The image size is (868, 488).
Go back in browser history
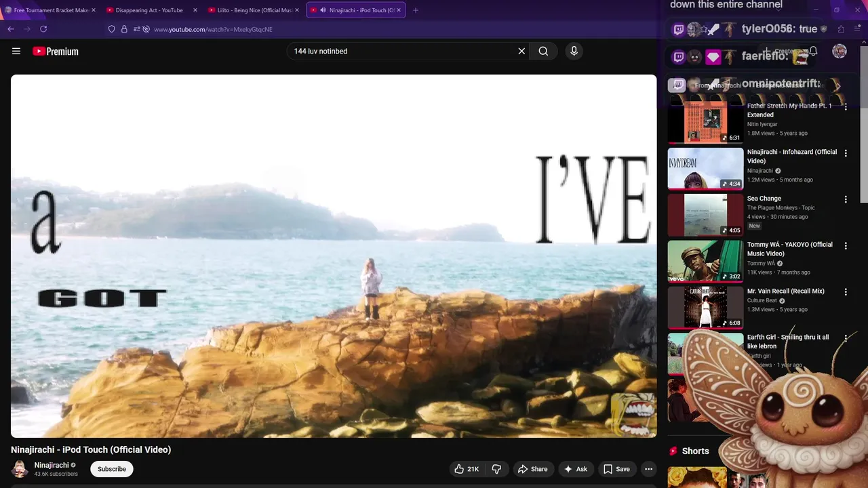tap(11, 29)
